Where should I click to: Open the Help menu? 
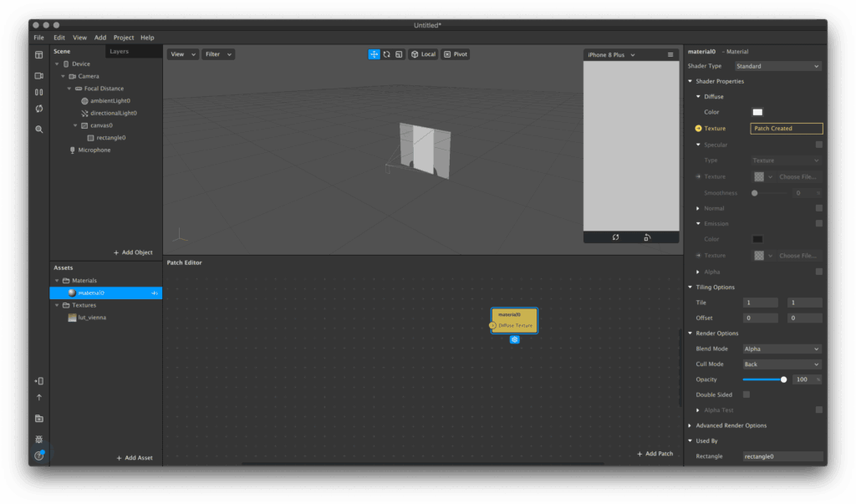point(147,38)
